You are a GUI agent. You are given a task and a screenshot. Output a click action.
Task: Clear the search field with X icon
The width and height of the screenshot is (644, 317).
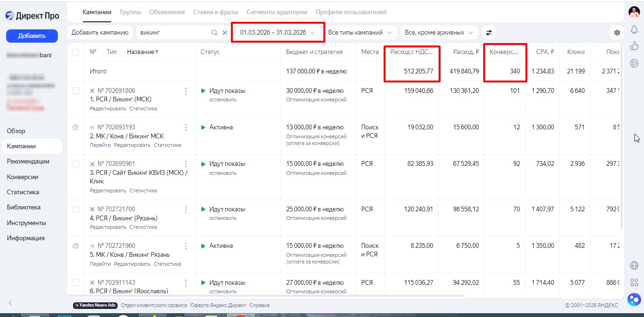tap(225, 33)
